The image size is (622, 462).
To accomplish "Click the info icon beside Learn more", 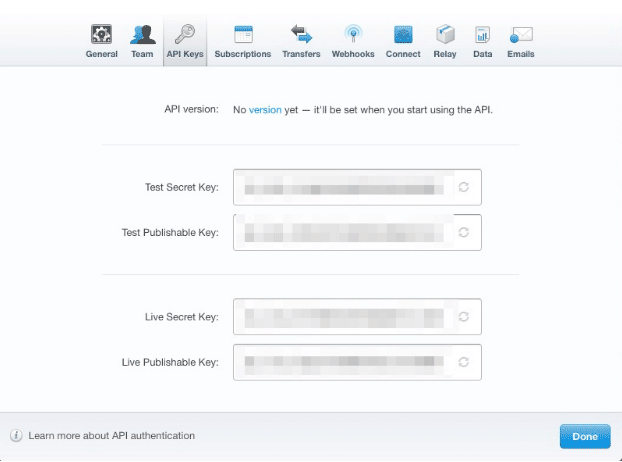I will (16, 436).
